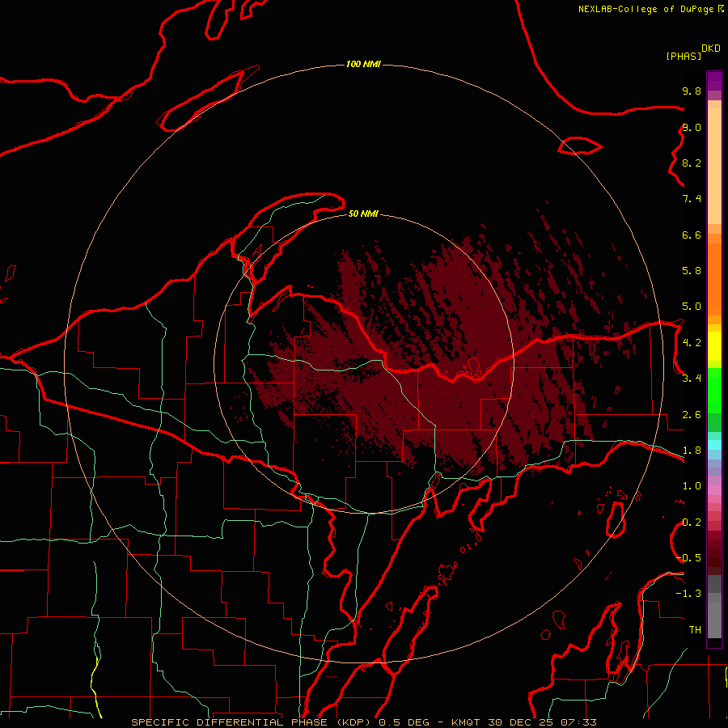This screenshot has height=728, width=728.
Task: Click the pink band on the color scale
Action: (714, 490)
